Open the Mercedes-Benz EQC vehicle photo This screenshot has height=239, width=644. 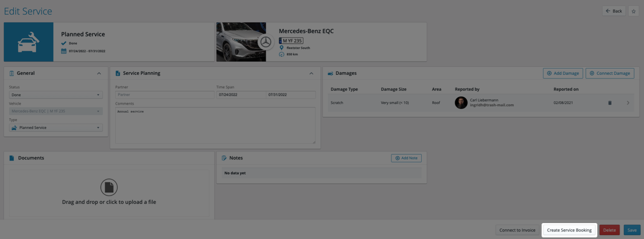click(x=241, y=42)
